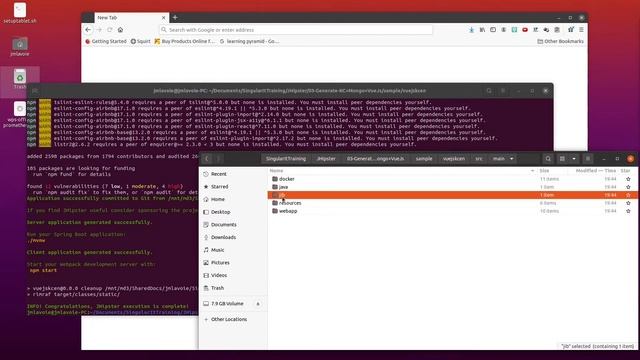Viewport: 640px width, 360px height.
Task: Select the jib folder row
Action: (452, 195)
